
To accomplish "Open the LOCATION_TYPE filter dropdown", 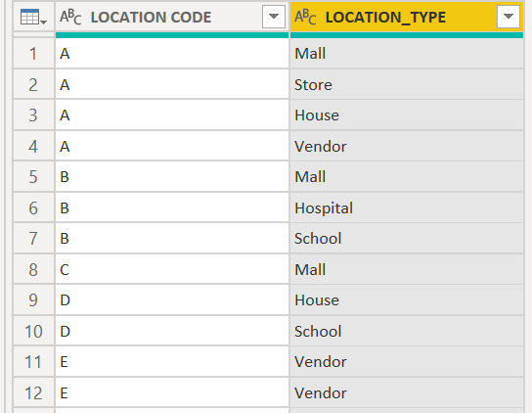I will click(x=509, y=17).
